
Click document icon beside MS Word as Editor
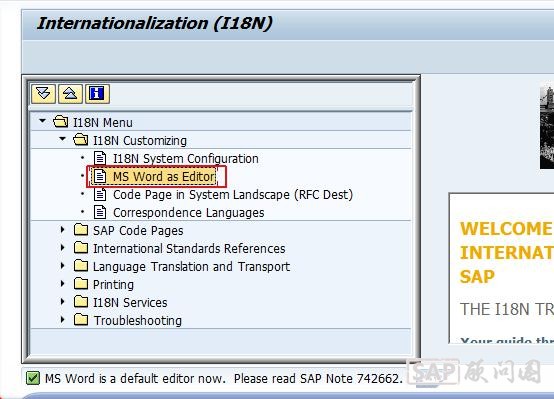click(100, 176)
